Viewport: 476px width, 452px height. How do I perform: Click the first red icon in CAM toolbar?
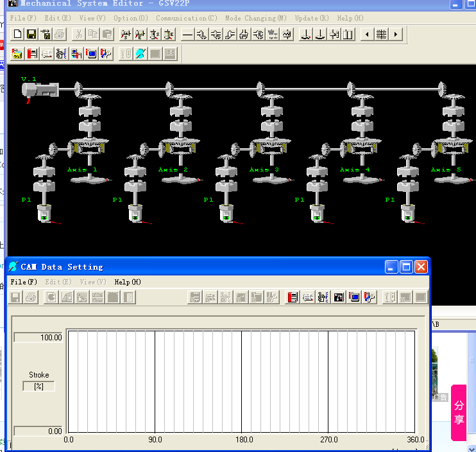click(x=293, y=297)
